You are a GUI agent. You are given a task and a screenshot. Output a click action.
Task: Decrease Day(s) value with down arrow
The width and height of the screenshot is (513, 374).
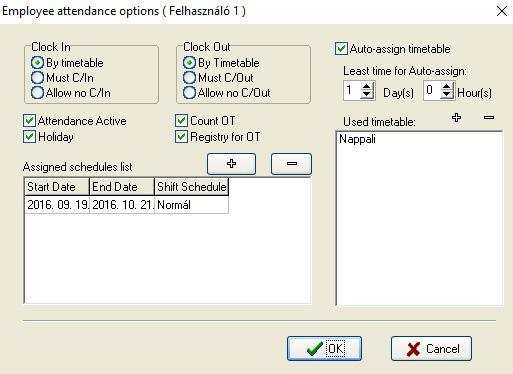click(x=367, y=94)
